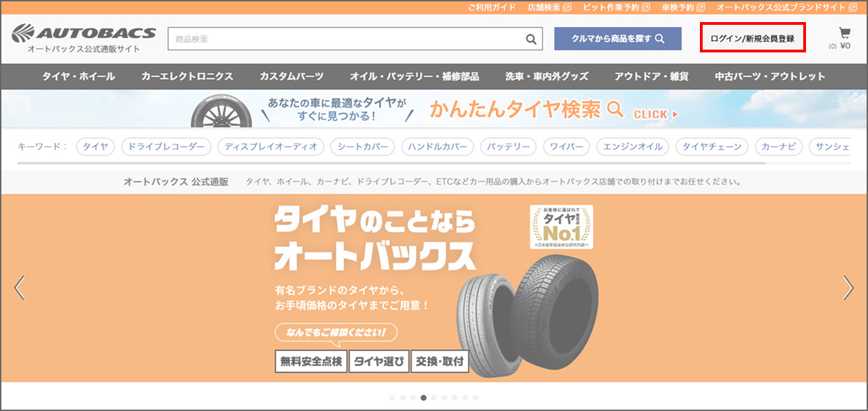This screenshot has height=411, width=868.
Task: Open オイル・バッテリー・補修部品 menu
Action: [414, 77]
